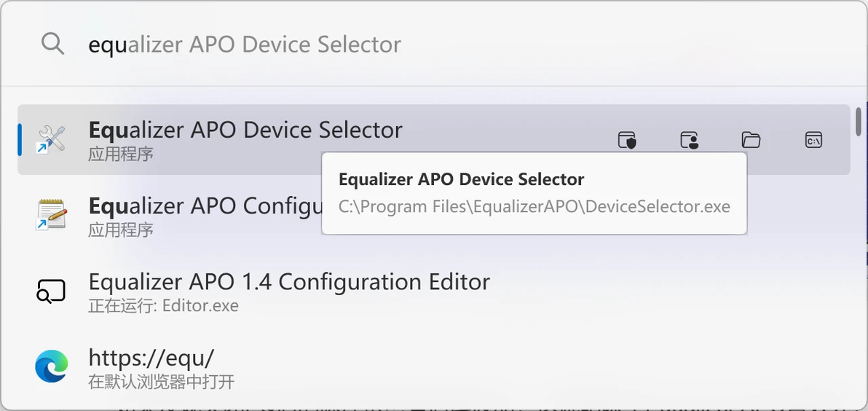
Task: Click '应用程序' label under Device Selector
Action: 121,154
